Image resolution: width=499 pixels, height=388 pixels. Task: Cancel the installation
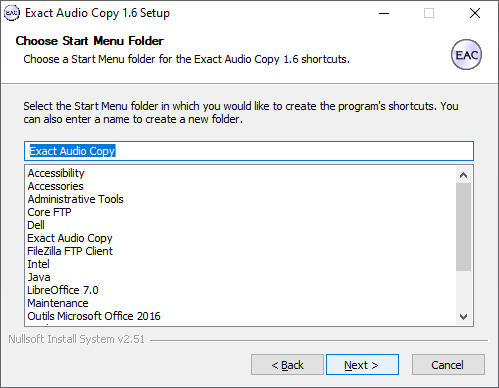pos(448,365)
